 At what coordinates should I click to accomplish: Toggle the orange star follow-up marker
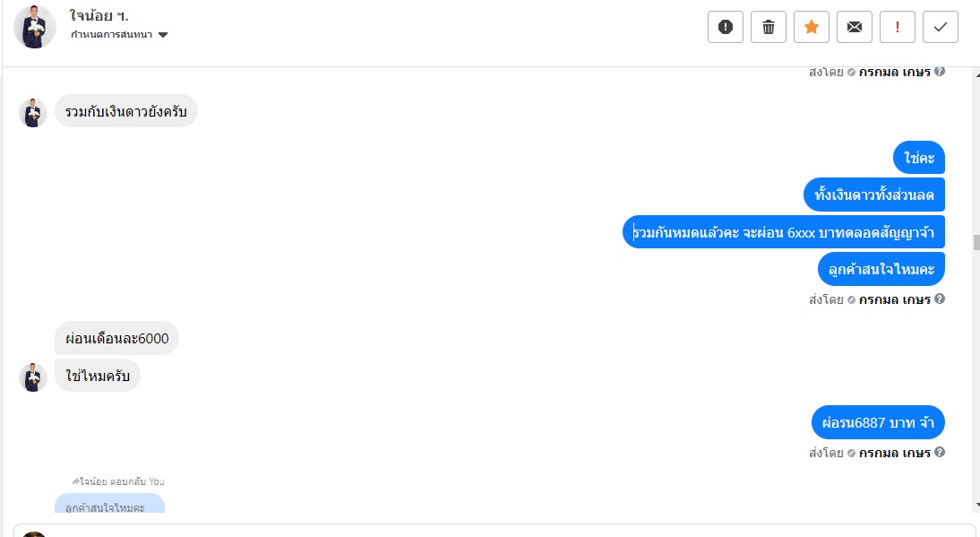tap(812, 27)
